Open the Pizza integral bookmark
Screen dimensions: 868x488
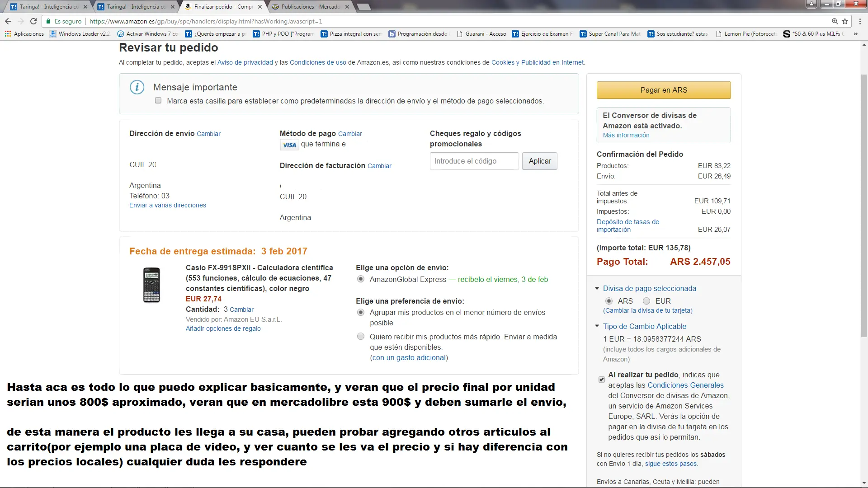click(351, 34)
